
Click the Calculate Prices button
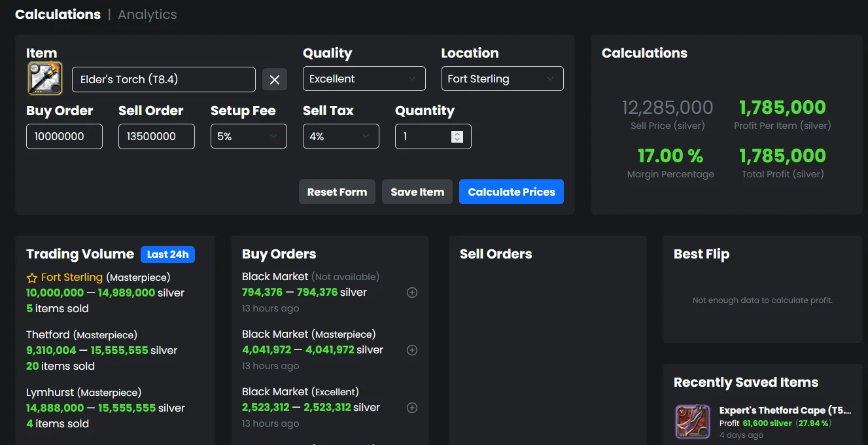[x=512, y=192]
